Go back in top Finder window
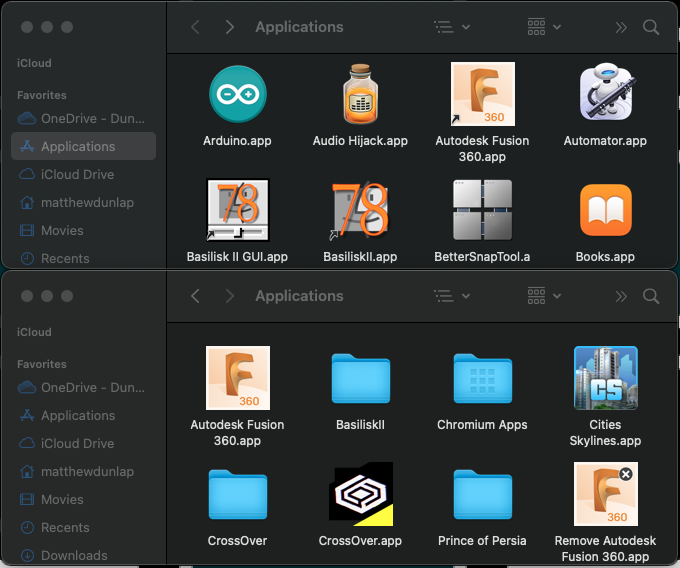The height and width of the screenshot is (568, 680). 196,27
